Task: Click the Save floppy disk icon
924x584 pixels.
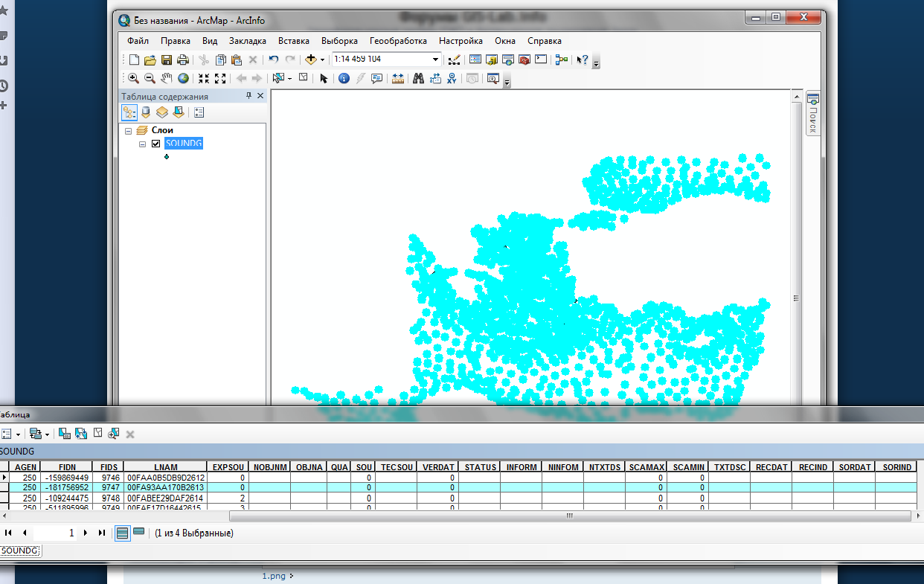Action: tap(167, 60)
